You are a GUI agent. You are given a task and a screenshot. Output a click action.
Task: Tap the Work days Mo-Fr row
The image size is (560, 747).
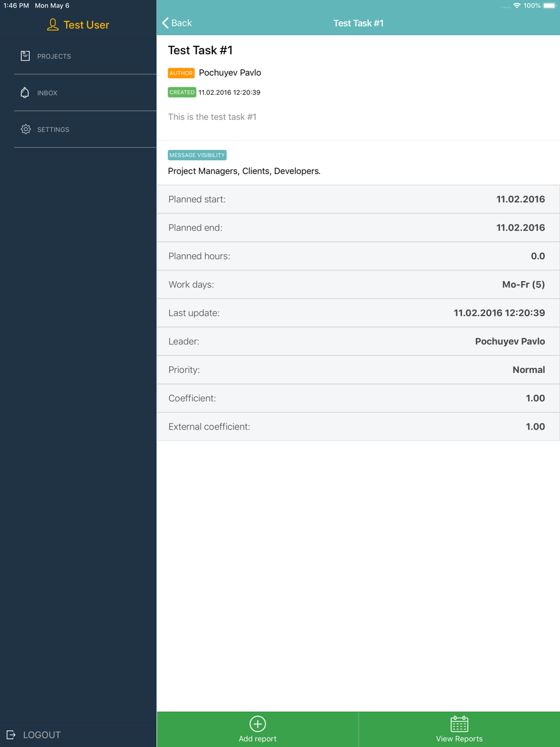(x=358, y=284)
